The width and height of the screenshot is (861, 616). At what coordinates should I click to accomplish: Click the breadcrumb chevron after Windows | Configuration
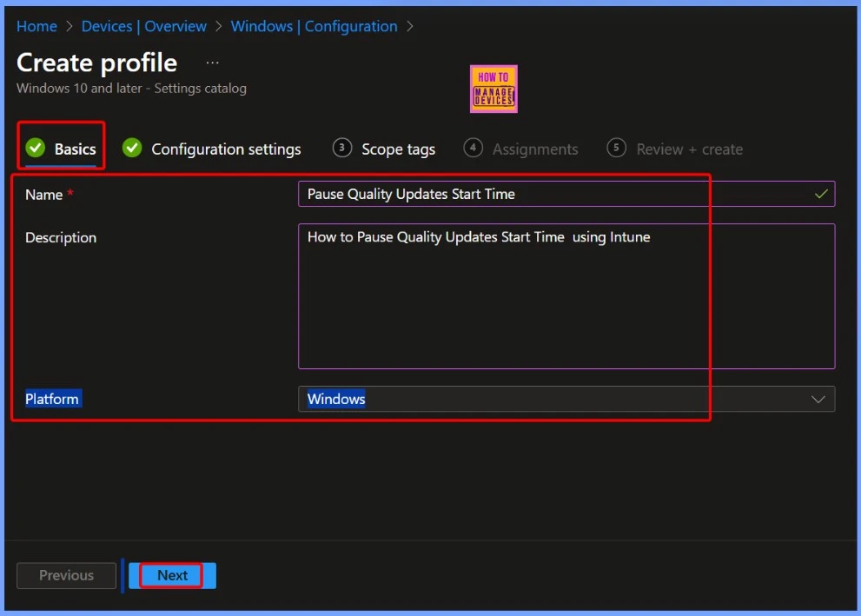pos(409,26)
